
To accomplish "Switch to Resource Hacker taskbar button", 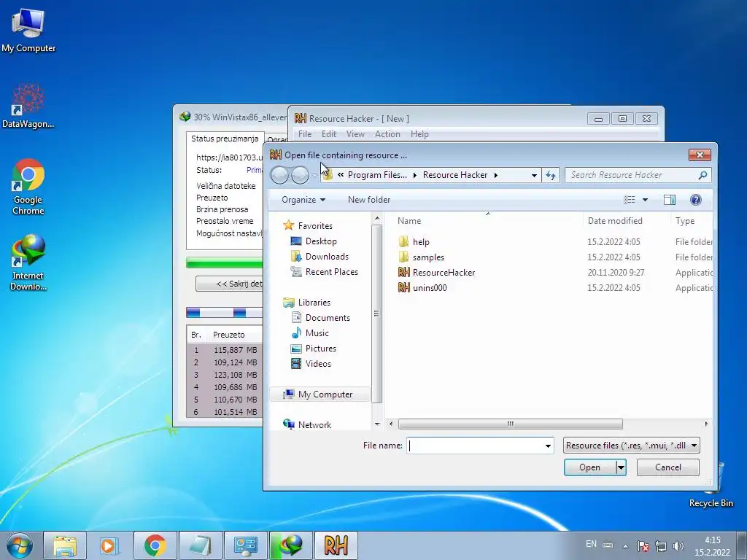I will tap(336, 545).
